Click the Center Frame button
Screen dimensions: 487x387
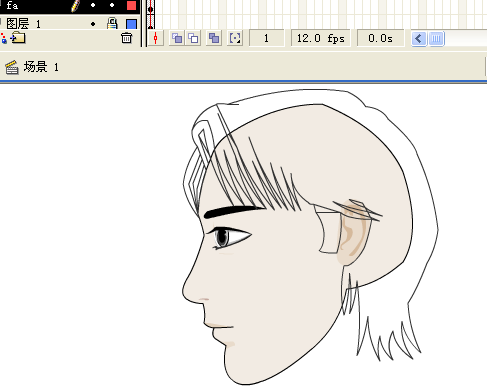156,38
